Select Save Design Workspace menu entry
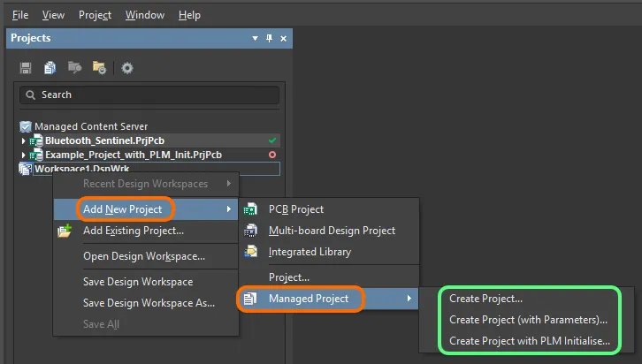The width and height of the screenshot is (642, 364). pos(146,282)
